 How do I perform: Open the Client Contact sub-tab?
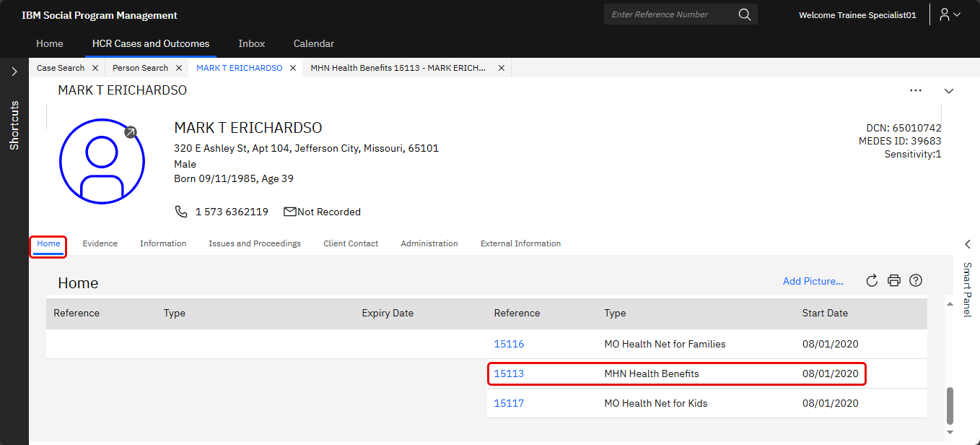[351, 243]
